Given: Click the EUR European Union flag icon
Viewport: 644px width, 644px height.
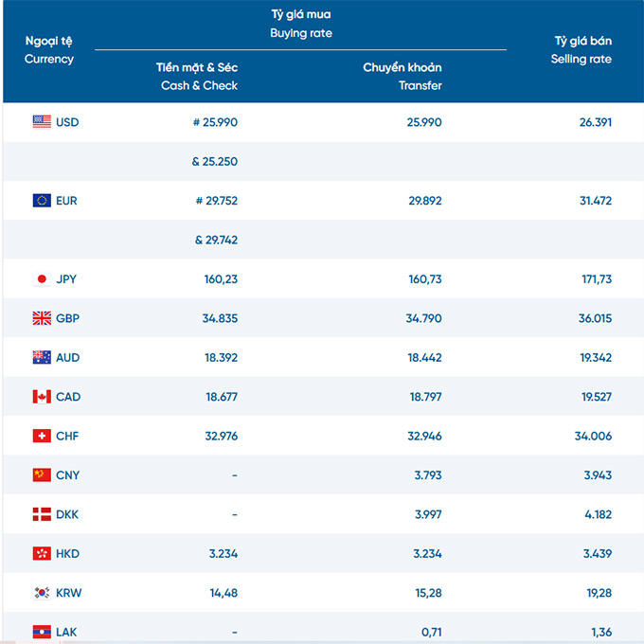Looking at the screenshot, I should 42,201.
